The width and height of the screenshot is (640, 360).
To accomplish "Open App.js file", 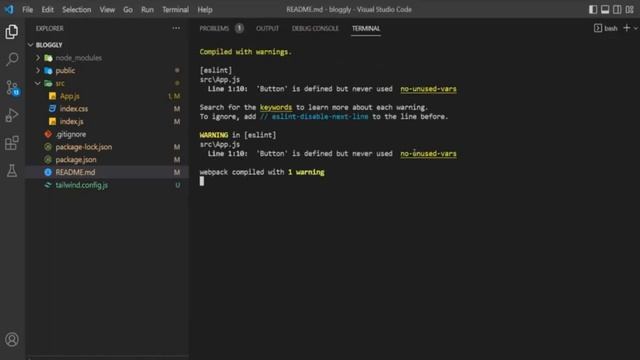I will (108, 96).
